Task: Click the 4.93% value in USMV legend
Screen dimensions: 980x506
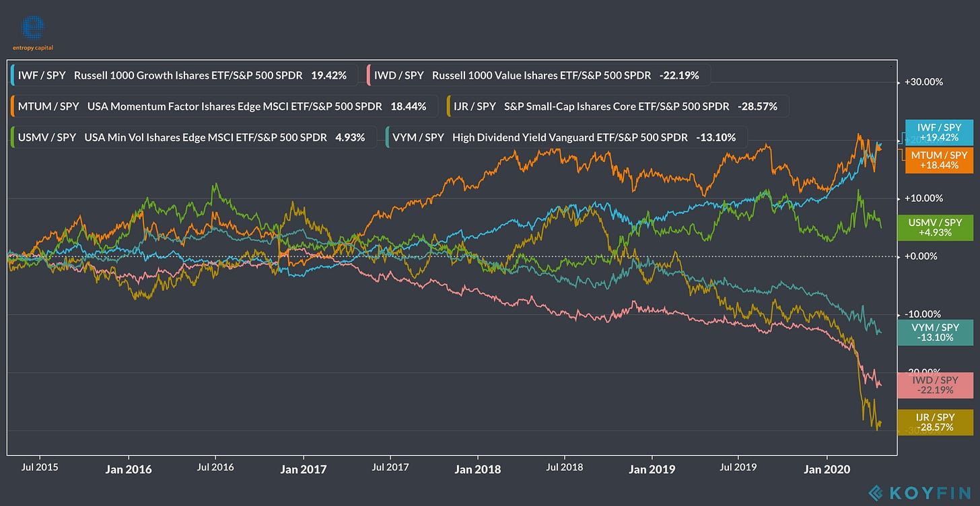Action: pyautogui.click(x=350, y=137)
